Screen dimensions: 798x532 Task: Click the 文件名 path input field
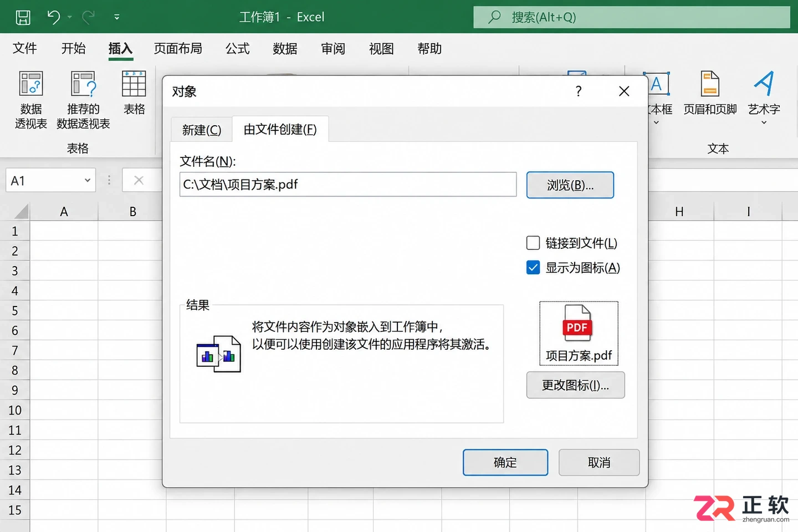point(348,185)
